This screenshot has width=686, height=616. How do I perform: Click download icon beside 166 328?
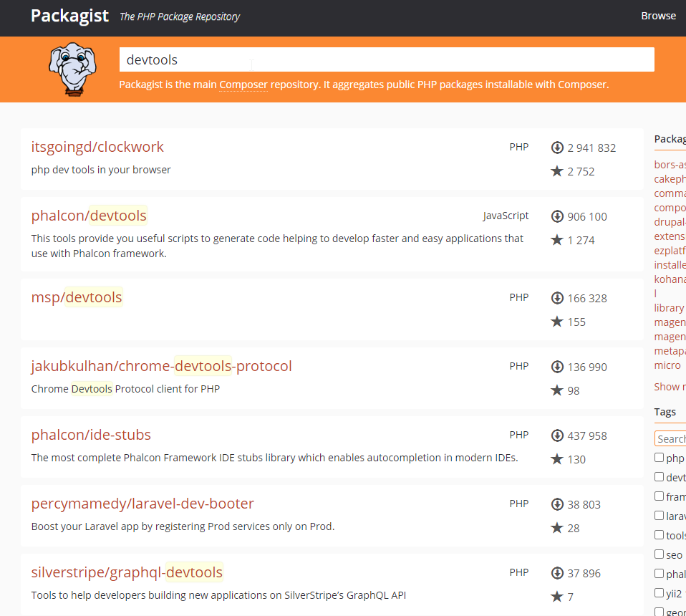click(x=557, y=298)
